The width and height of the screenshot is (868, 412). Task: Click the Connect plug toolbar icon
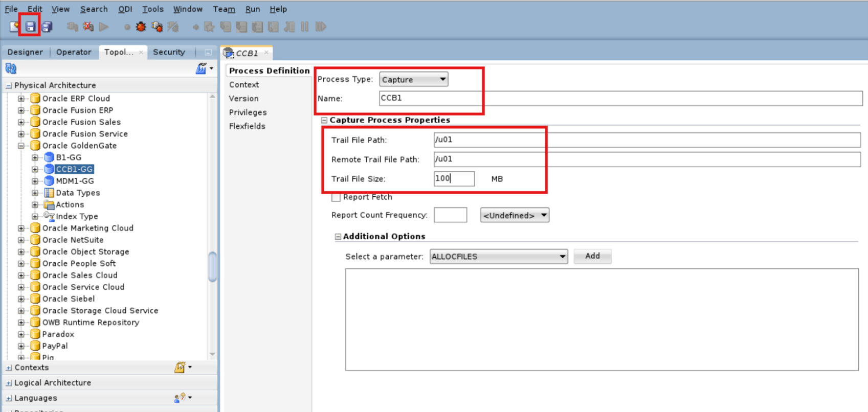click(x=72, y=27)
